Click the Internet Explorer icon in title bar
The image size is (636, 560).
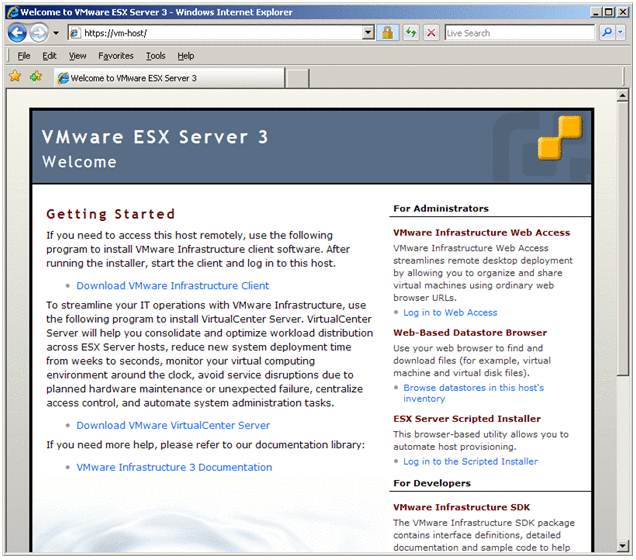13,12
